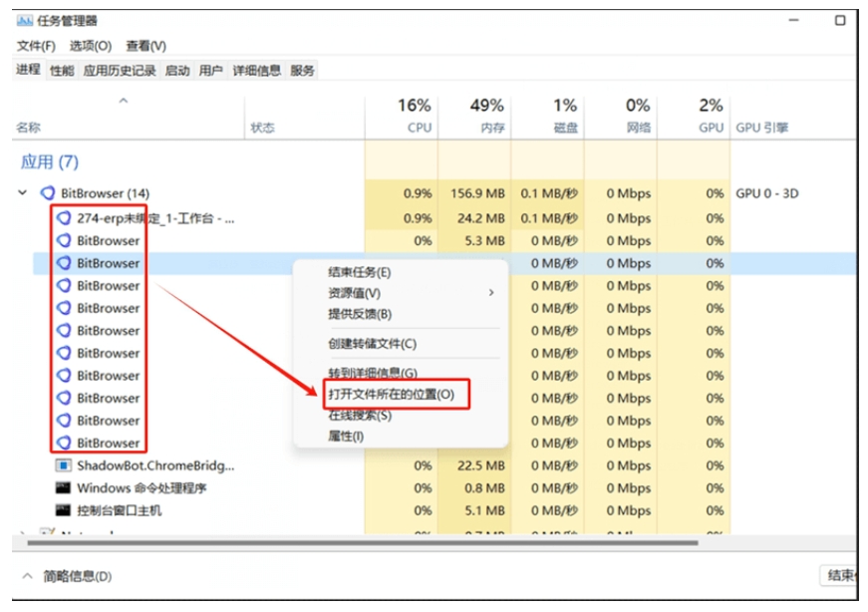Choose 创建转储文件(C) in context menu

pyautogui.click(x=372, y=344)
